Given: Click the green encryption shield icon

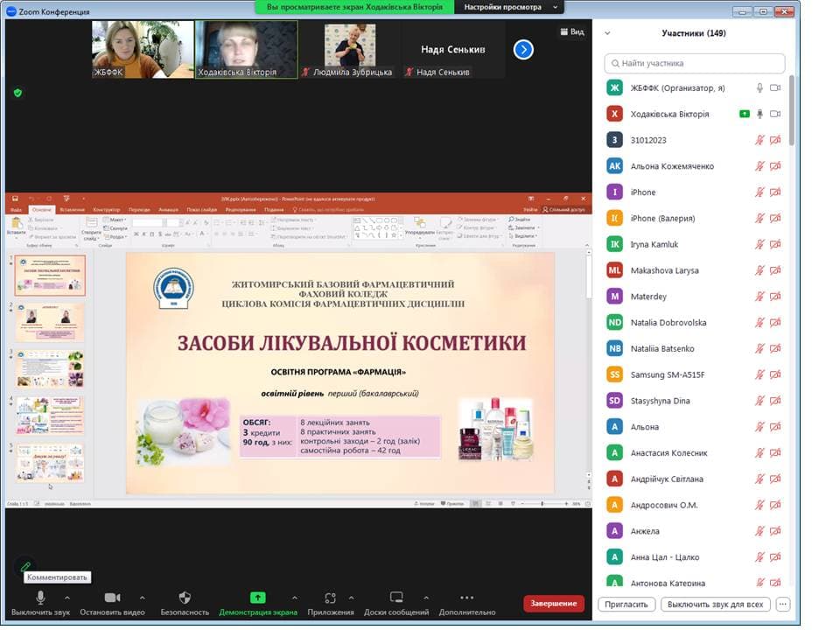Looking at the screenshot, I should pos(17,93).
